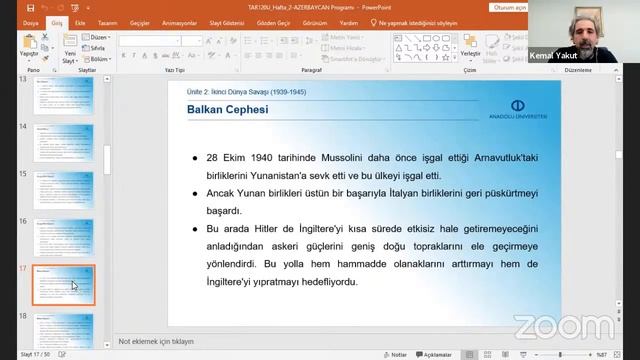The width and height of the screenshot is (640, 360).
Task: Open the font size combo box
Action: click(x=192, y=41)
